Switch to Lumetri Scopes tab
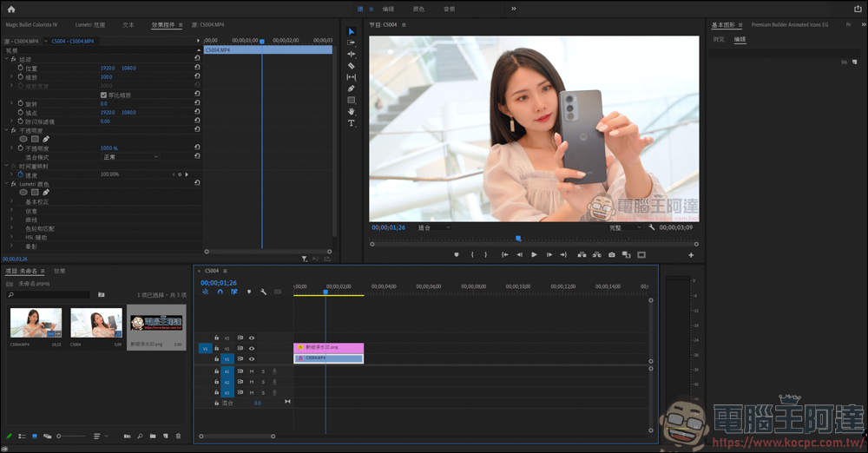868x453 pixels. point(89,25)
